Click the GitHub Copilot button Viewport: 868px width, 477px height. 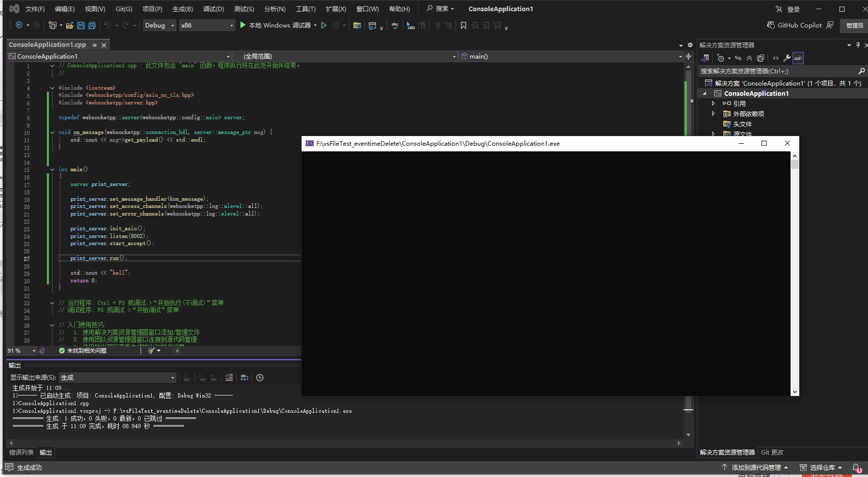[794, 25]
